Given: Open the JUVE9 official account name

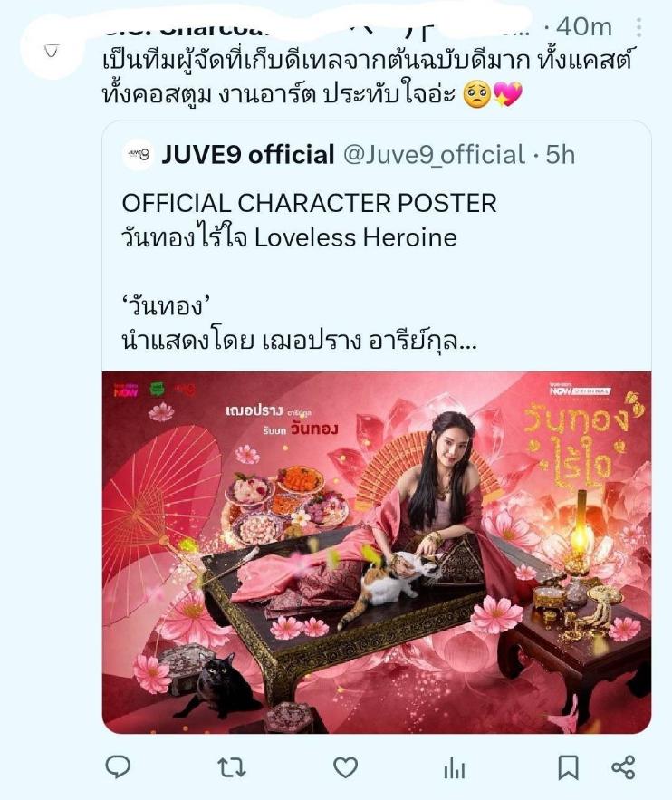Looking at the screenshot, I should pos(248,155).
